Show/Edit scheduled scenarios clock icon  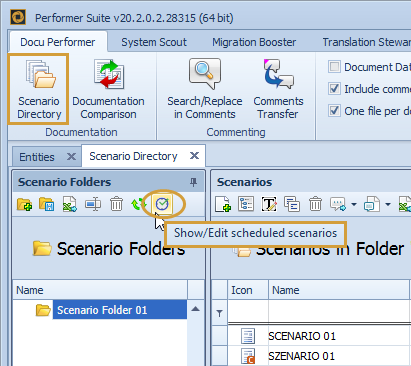pos(162,204)
